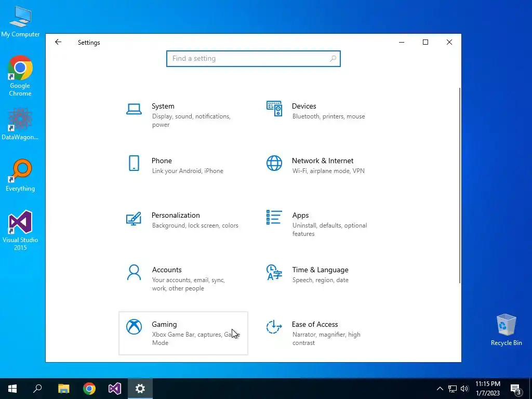Open the System settings laptop icon
This screenshot has width=532, height=399.
pos(134,109)
